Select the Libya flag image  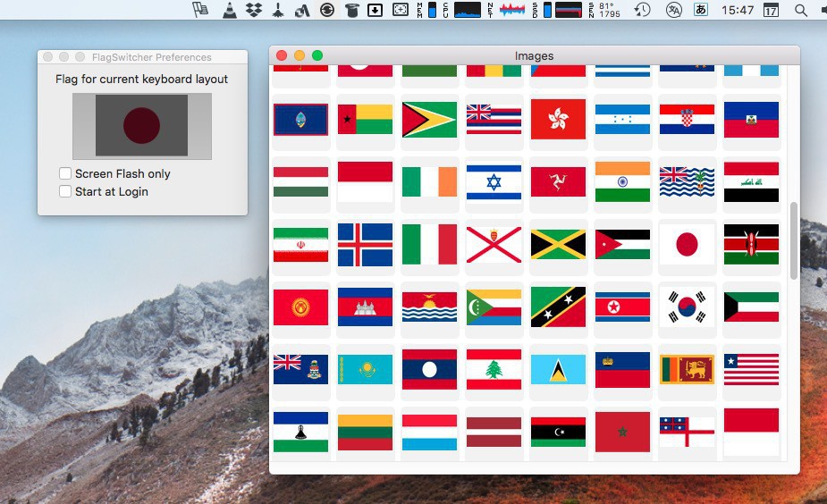[558, 432]
